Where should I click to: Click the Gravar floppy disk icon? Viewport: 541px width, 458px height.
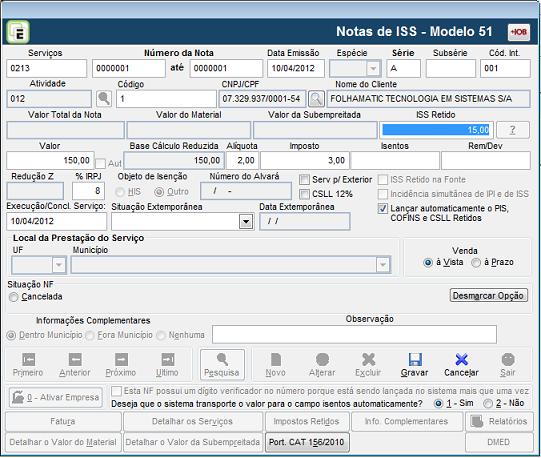point(415,360)
